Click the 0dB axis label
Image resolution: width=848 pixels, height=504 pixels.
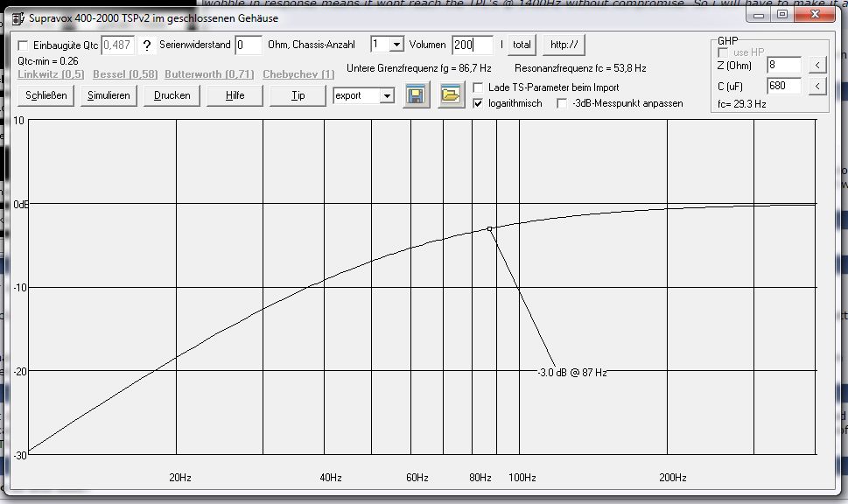point(20,205)
